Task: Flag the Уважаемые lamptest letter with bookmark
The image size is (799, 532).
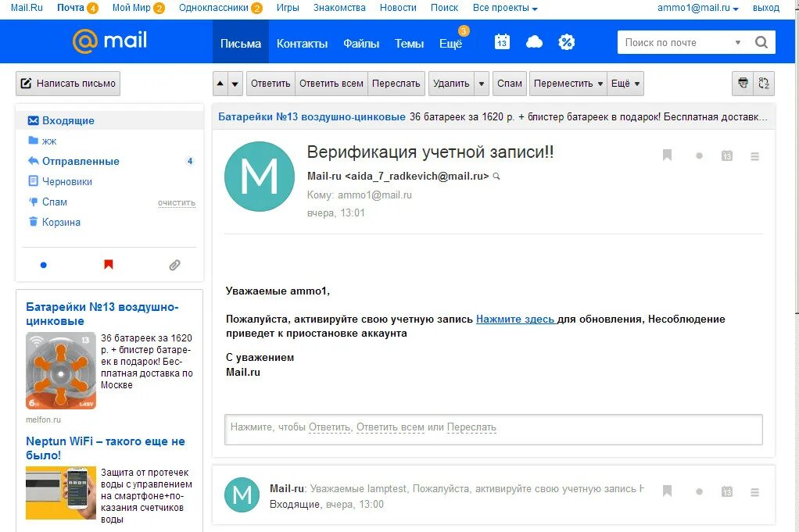Action: point(667,491)
